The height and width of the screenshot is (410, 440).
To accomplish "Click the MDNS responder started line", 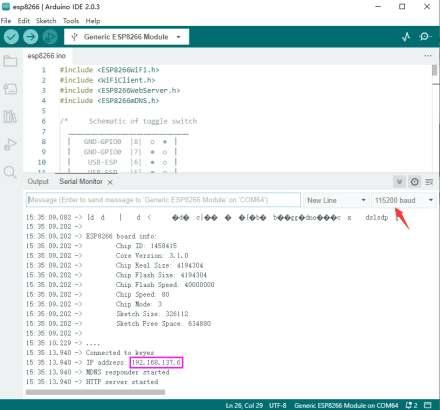I will tap(128, 372).
